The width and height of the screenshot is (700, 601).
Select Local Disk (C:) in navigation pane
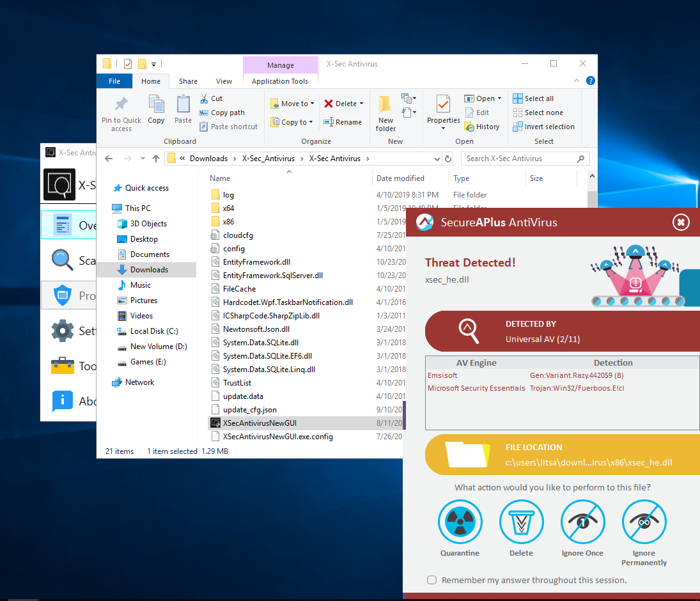point(153,331)
